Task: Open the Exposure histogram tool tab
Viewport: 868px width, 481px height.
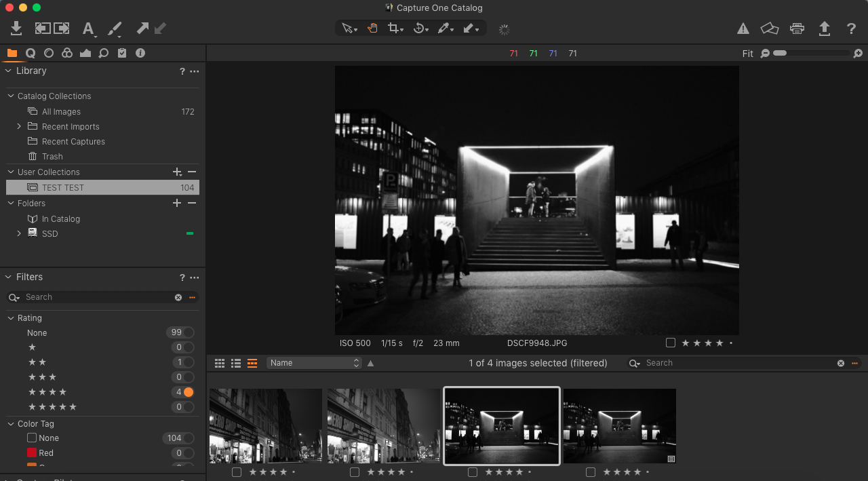Action: tap(85, 53)
